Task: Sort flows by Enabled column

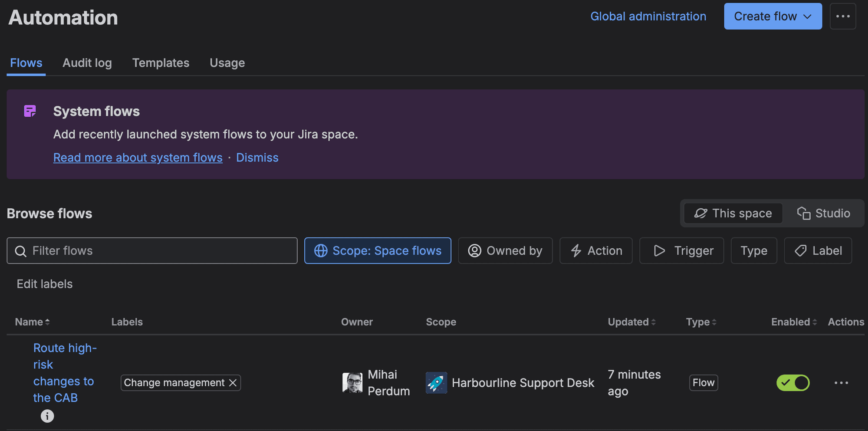Action: [x=794, y=322]
